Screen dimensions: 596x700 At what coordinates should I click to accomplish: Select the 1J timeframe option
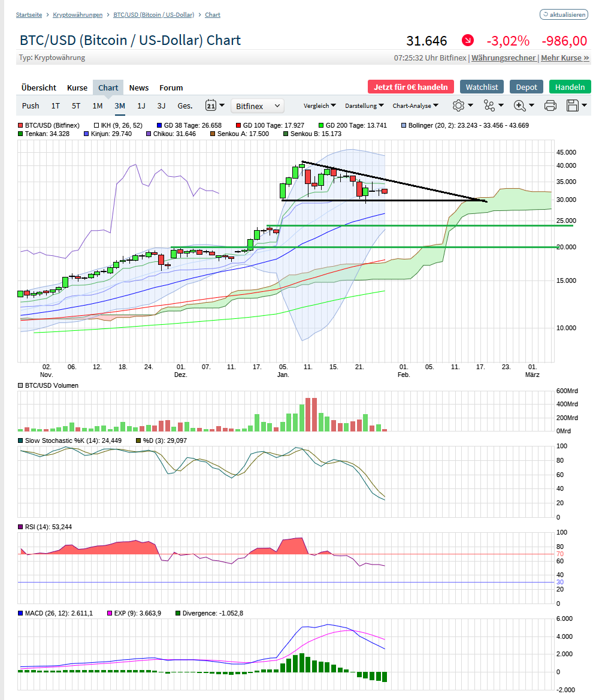coord(141,105)
